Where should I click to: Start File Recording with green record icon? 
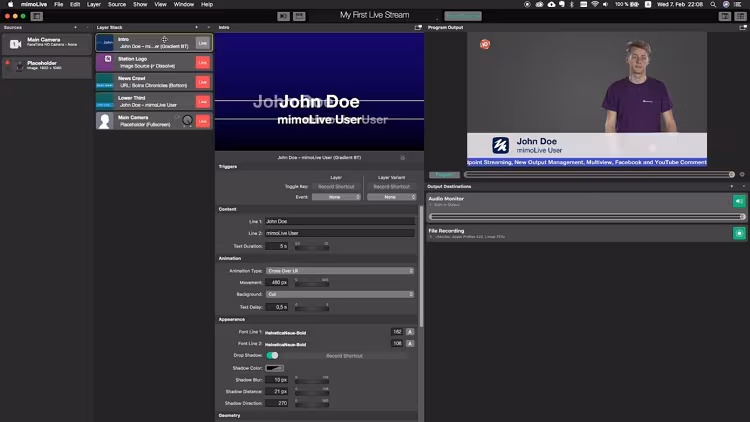pos(739,233)
